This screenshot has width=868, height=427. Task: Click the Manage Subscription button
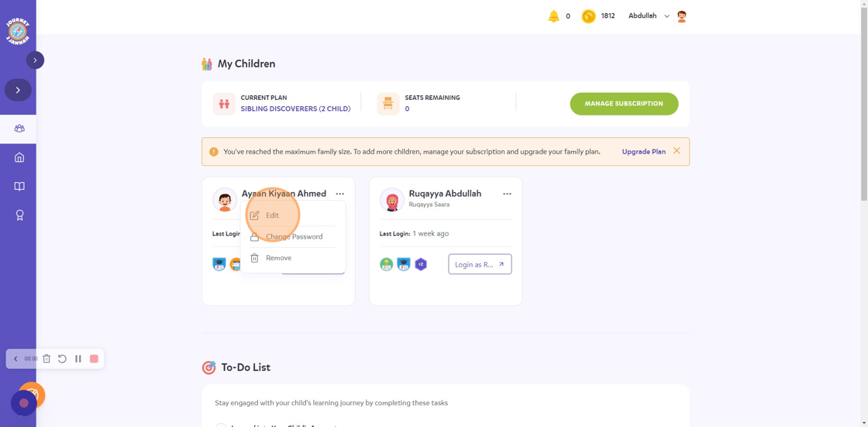(x=624, y=104)
